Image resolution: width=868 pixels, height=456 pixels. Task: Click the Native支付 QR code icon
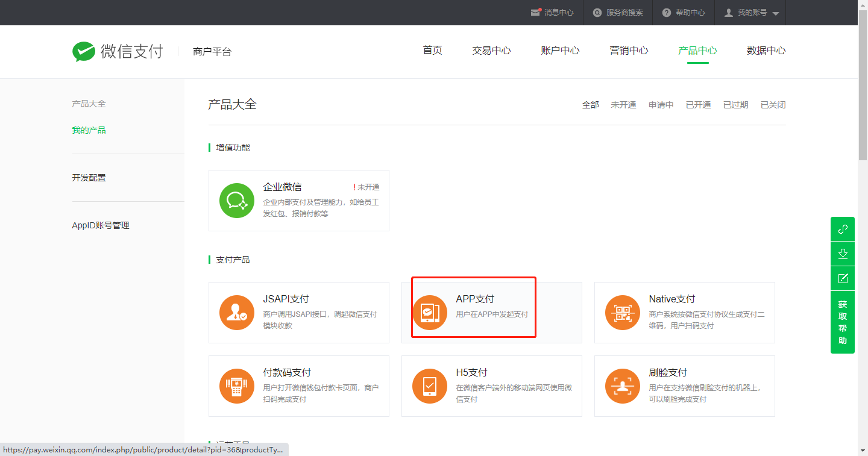click(x=623, y=313)
